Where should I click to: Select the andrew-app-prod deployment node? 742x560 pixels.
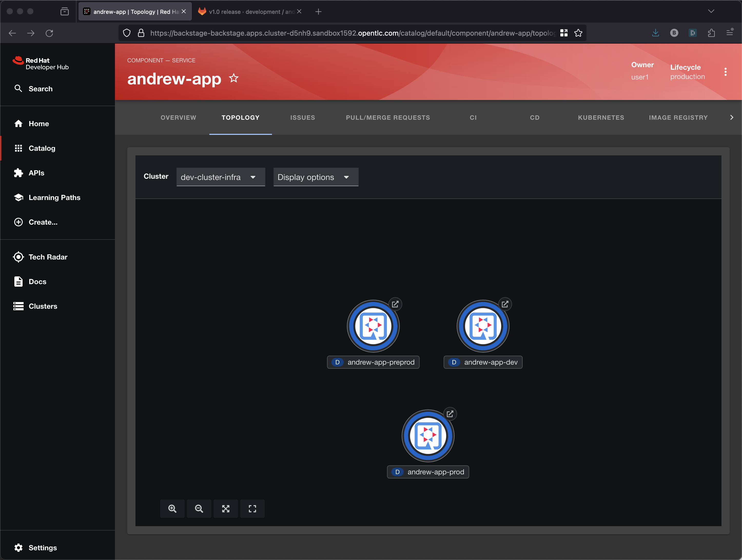pyautogui.click(x=428, y=436)
